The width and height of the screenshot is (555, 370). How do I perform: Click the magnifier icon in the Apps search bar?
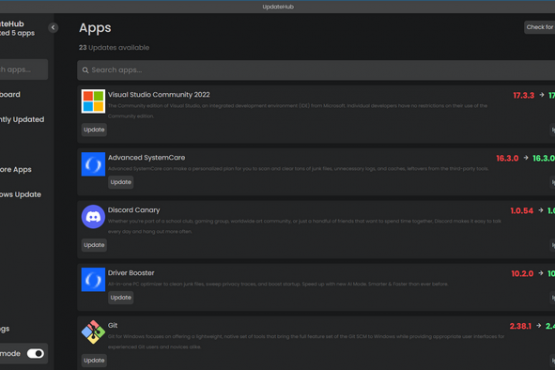(x=85, y=70)
